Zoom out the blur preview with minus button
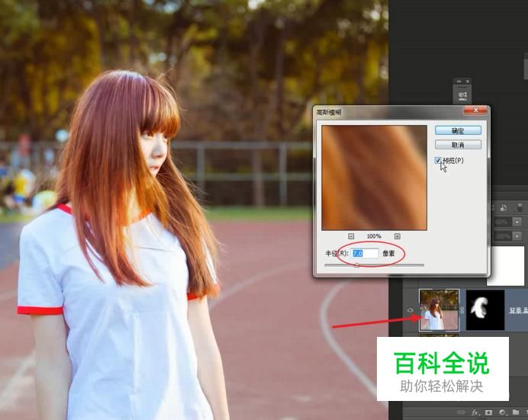 click(x=351, y=236)
